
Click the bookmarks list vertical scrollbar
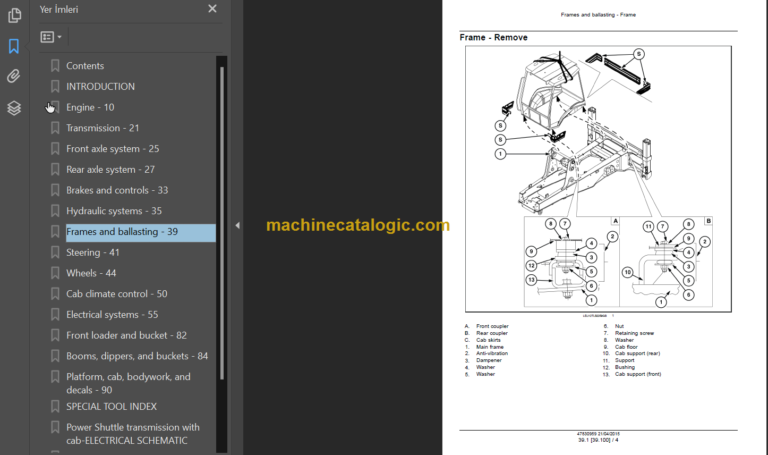coord(222,223)
